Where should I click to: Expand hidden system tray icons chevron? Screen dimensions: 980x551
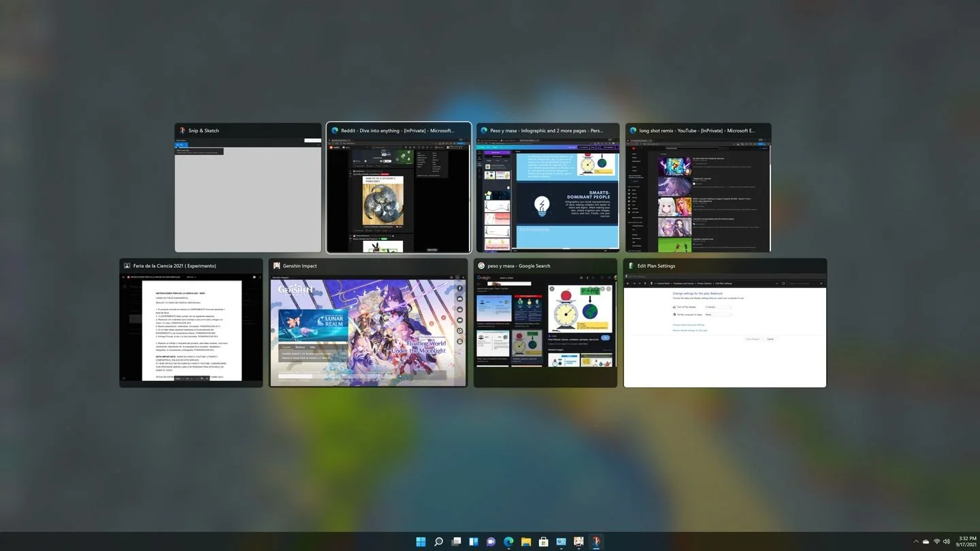tap(915, 541)
